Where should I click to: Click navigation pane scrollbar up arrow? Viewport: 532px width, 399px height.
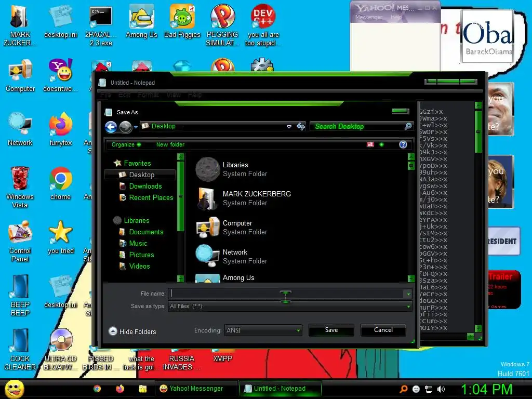click(180, 157)
